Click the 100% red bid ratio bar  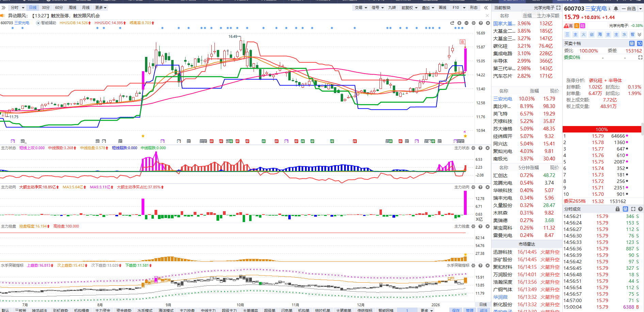pos(601,129)
